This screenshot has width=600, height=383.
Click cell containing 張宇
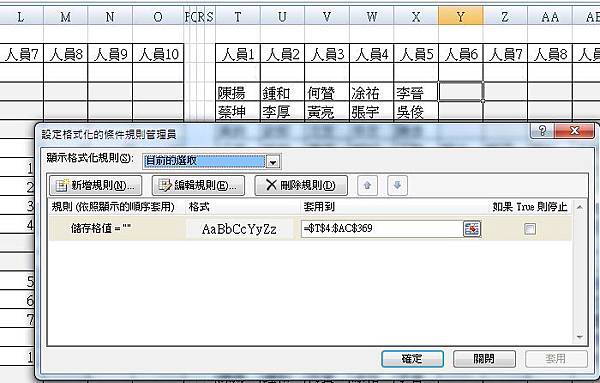coord(371,111)
